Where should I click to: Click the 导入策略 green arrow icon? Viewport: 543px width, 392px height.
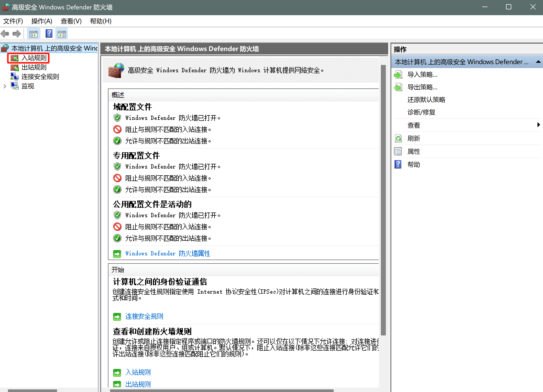coord(398,75)
